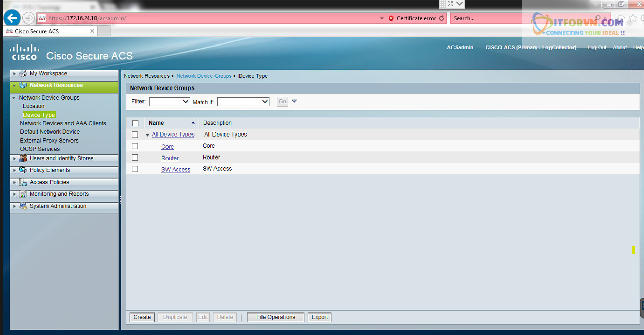The image size is (644, 335).
Task: Click the System Administration icon
Action: tap(23, 206)
